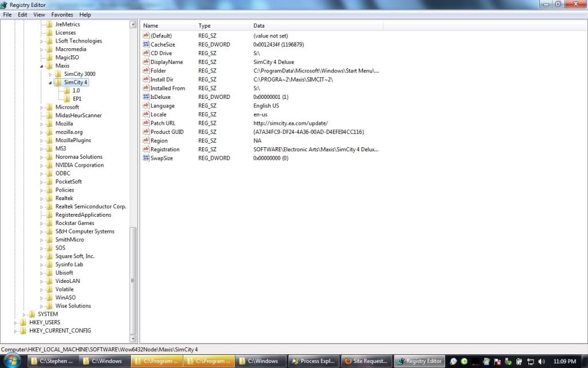The image size is (588, 368).
Task: Click the folder icon for SimCity 3000
Action: coord(58,74)
